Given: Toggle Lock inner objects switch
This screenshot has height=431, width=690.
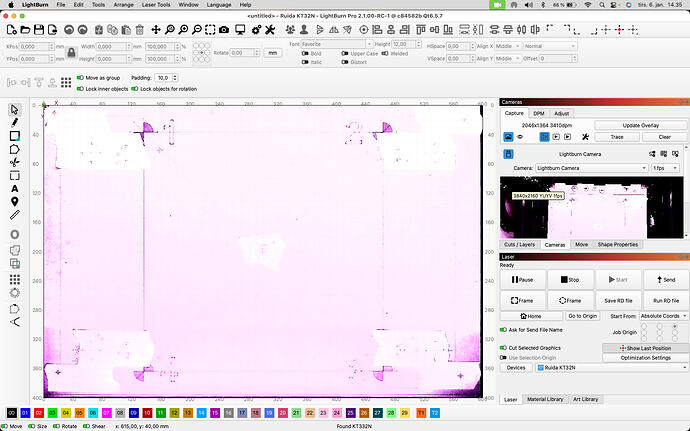Looking at the screenshot, I should (80, 89).
